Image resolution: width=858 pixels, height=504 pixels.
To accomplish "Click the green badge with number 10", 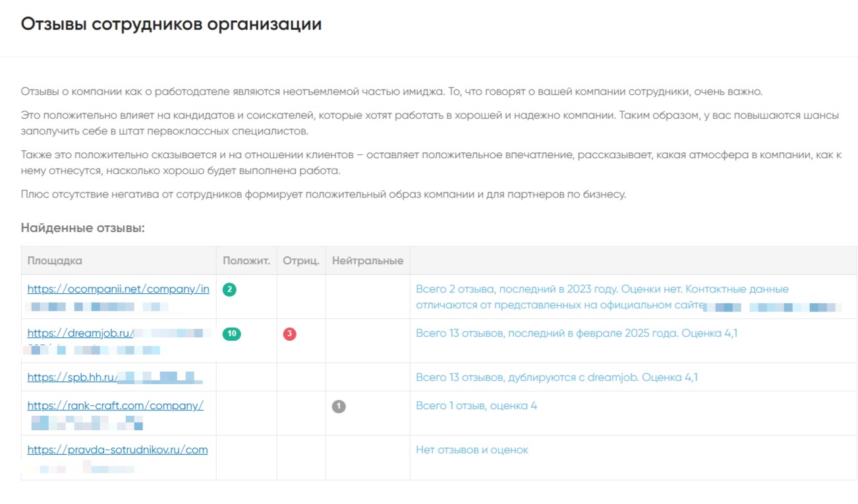I will [x=231, y=334].
